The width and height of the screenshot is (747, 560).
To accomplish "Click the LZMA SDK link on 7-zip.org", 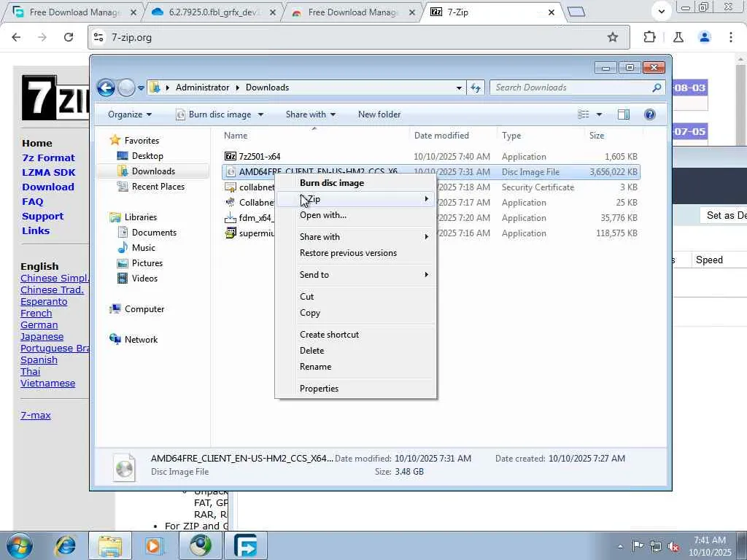I will pos(49,172).
